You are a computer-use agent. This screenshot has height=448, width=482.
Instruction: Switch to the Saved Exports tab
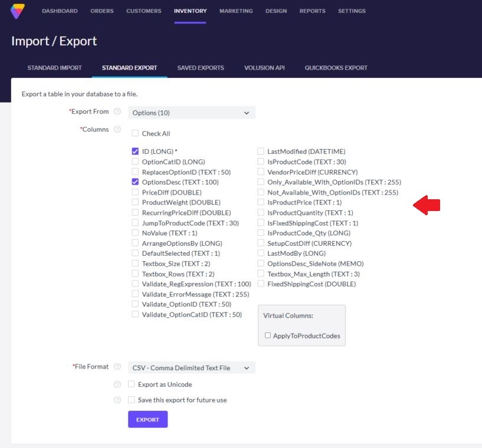pos(201,68)
